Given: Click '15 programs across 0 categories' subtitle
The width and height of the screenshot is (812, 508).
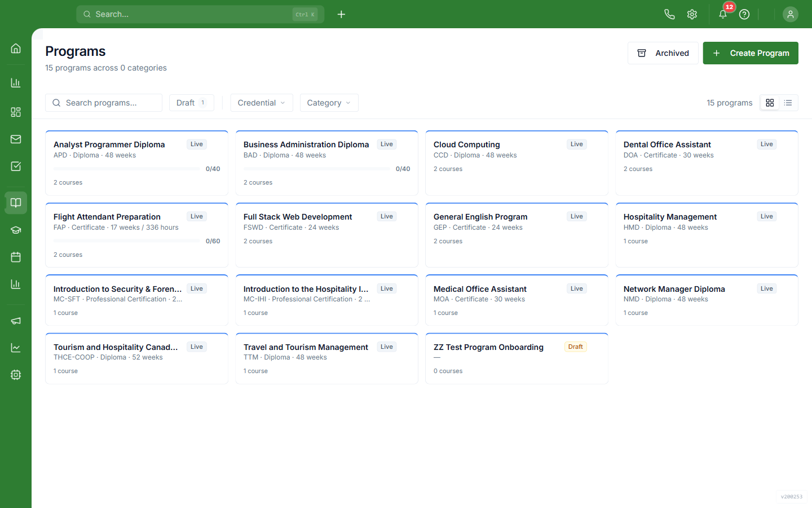Looking at the screenshot, I should (x=106, y=68).
